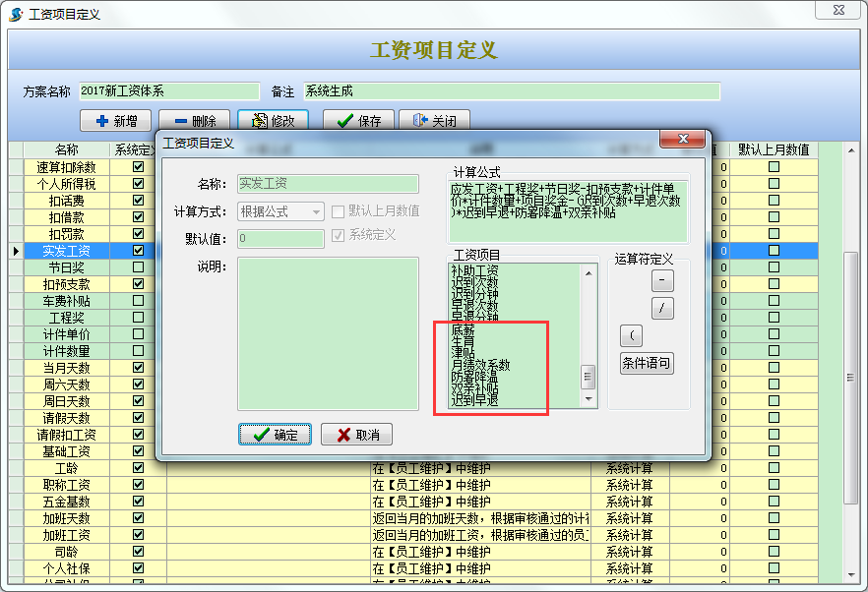Image resolution: width=868 pixels, height=592 pixels.
Task: Toggle 系统定义 checkbox for 计件单价 row
Action: [x=139, y=333]
